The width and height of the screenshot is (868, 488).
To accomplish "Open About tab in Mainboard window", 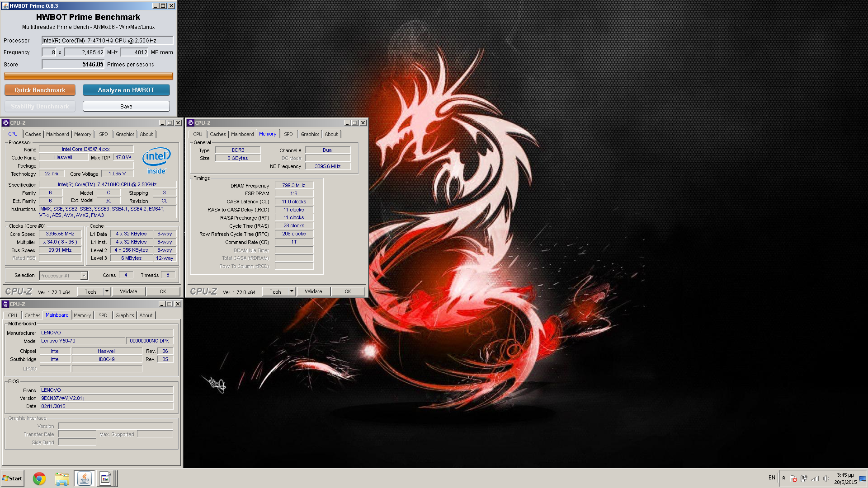I will coord(146,315).
